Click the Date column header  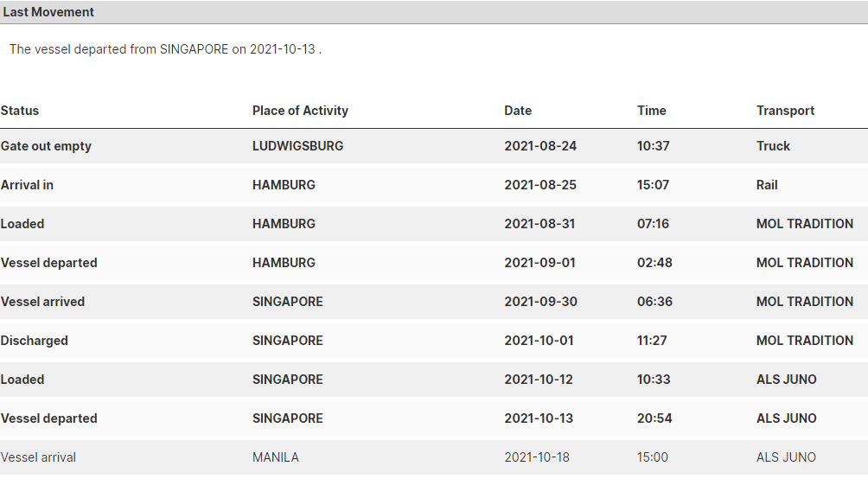(x=518, y=111)
